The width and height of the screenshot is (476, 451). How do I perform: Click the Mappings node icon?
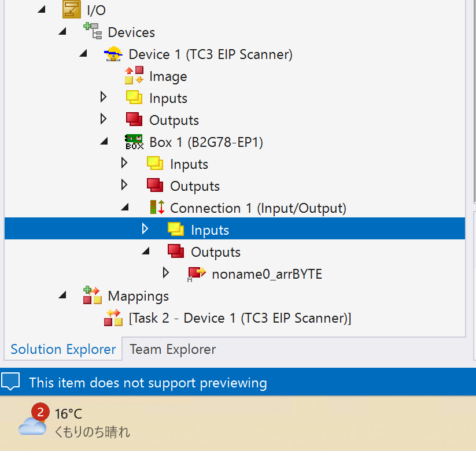pos(93,295)
